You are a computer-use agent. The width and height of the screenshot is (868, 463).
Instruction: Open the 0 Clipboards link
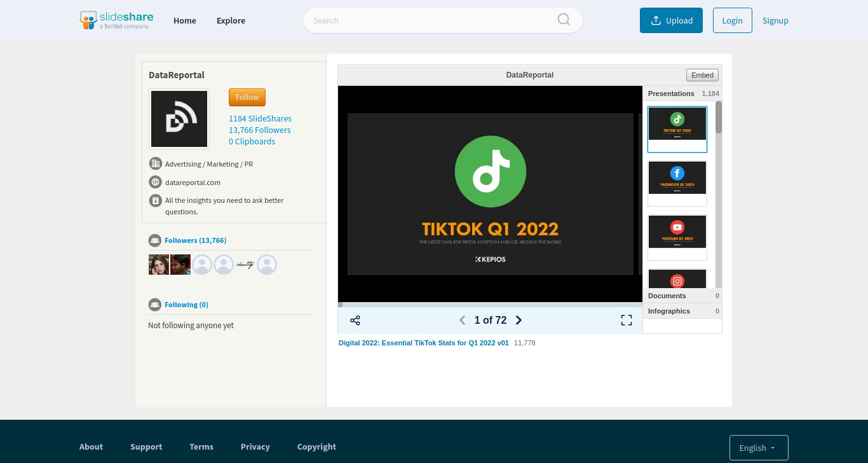[x=252, y=141]
